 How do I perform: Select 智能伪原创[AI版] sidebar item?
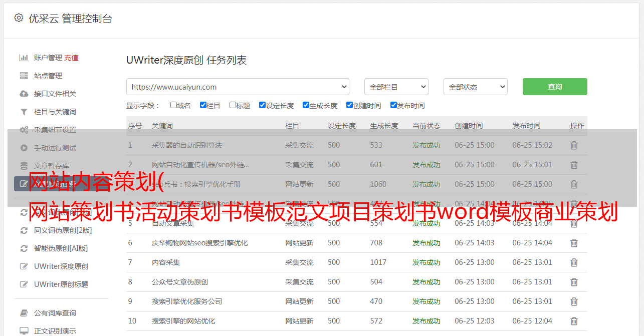[x=61, y=248]
